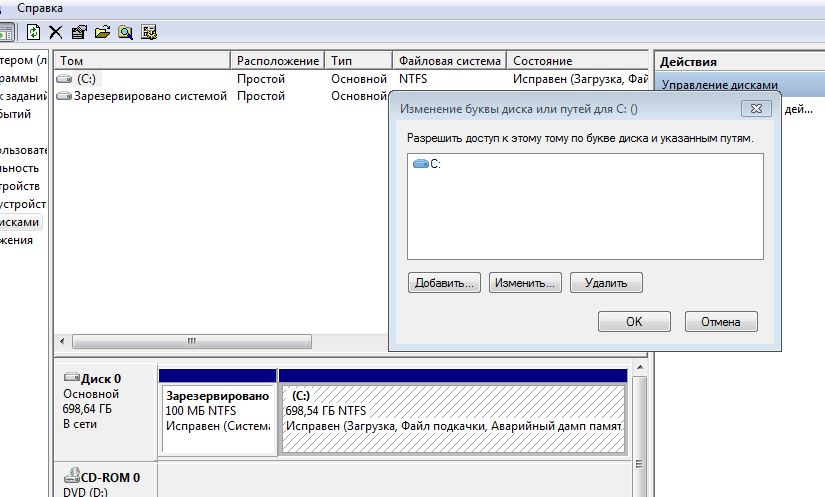Open the Справка menu
The height and width of the screenshot is (497, 825).
(40, 7)
